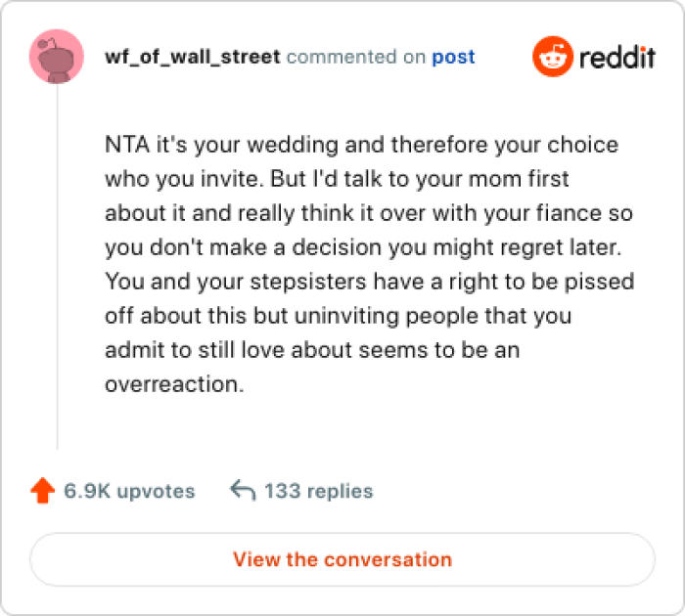Viewport: 685px width, 616px height.
Task: Click the orange Reddit Snoo logo
Action: click(551, 57)
